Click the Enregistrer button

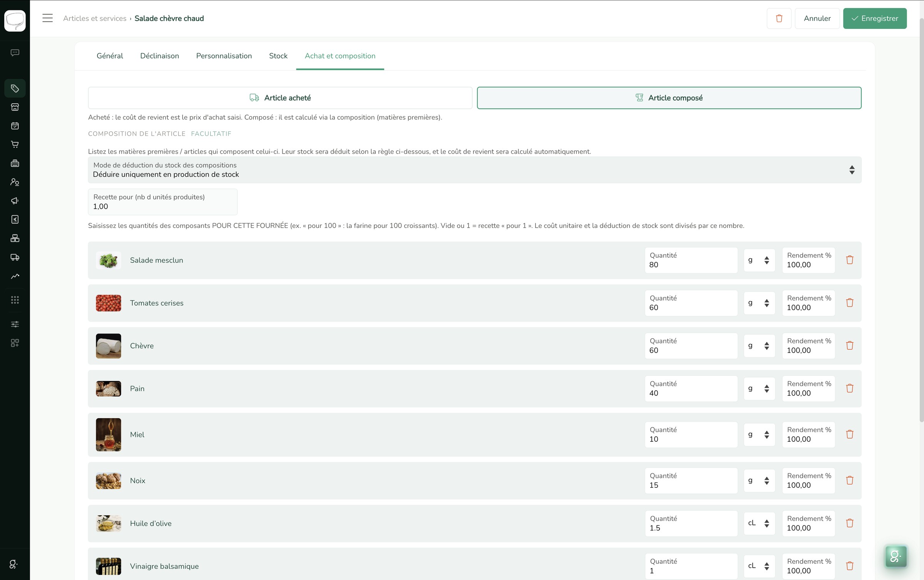[875, 18]
